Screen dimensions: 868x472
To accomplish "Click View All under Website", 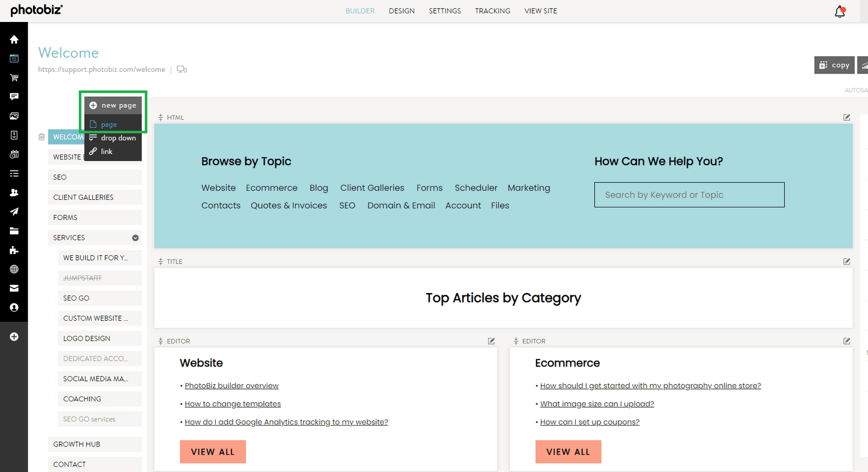I will (x=213, y=452).
